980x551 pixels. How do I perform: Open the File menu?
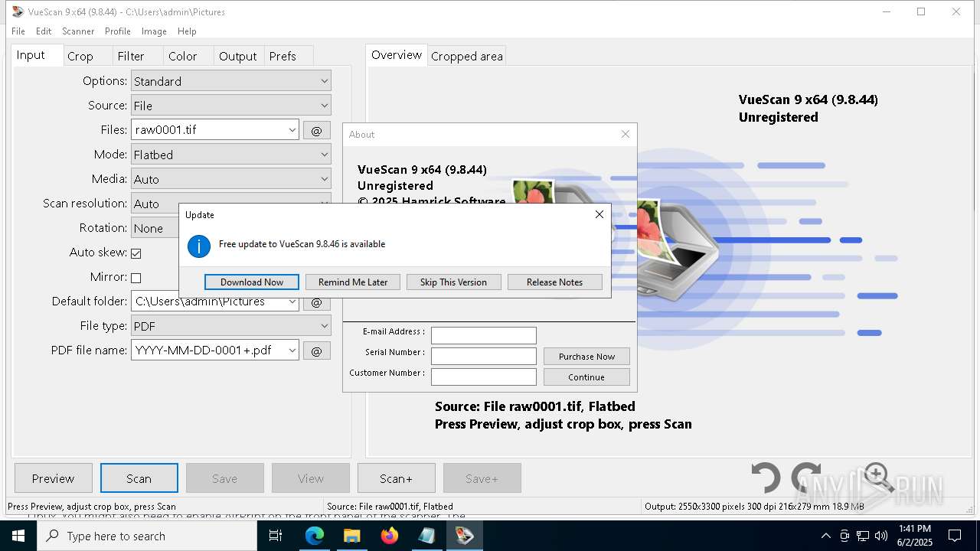tap(18, 31)
